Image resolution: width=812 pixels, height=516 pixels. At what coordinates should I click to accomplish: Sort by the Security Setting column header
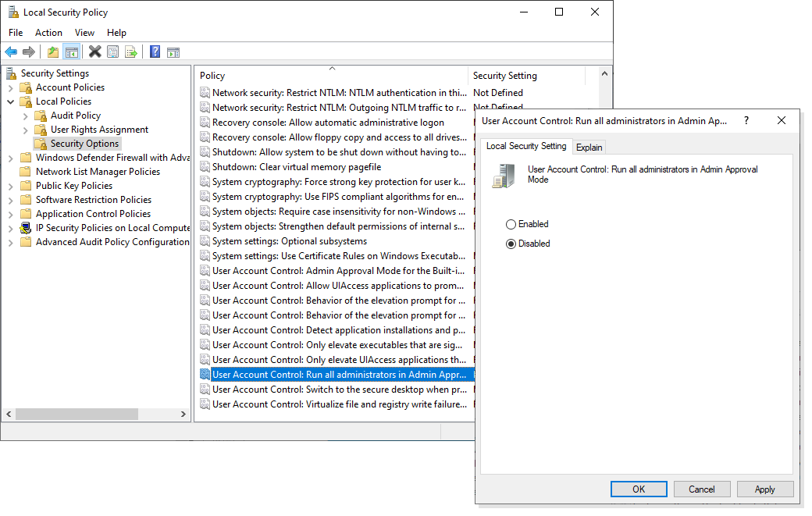(x=527, y=76)
